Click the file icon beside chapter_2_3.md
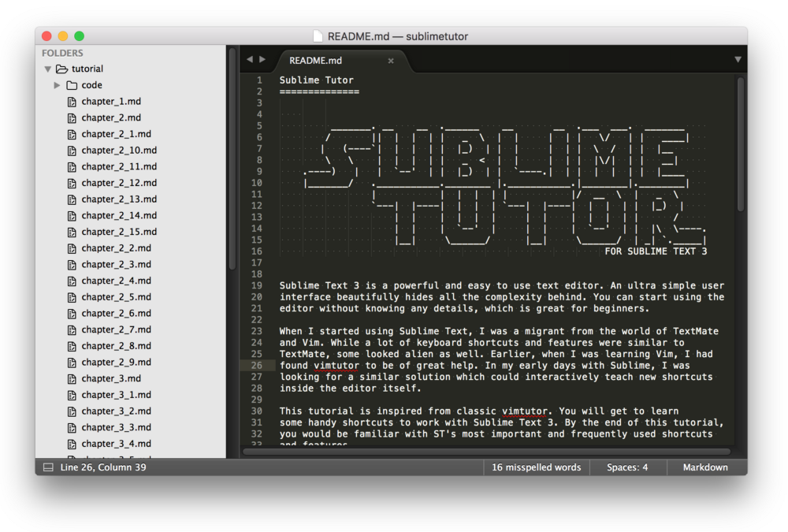The height and width of the screenshot is (532, 788). coord(72,265)
